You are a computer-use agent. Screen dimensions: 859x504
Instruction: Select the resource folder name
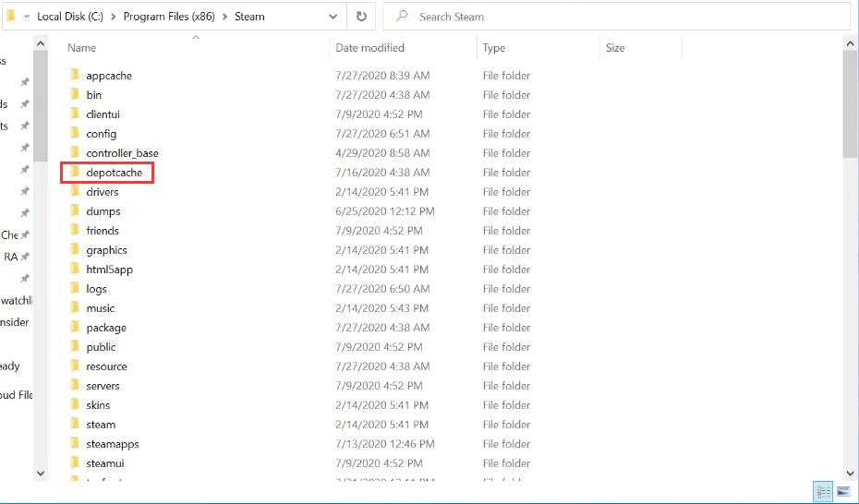coord(106,366)
